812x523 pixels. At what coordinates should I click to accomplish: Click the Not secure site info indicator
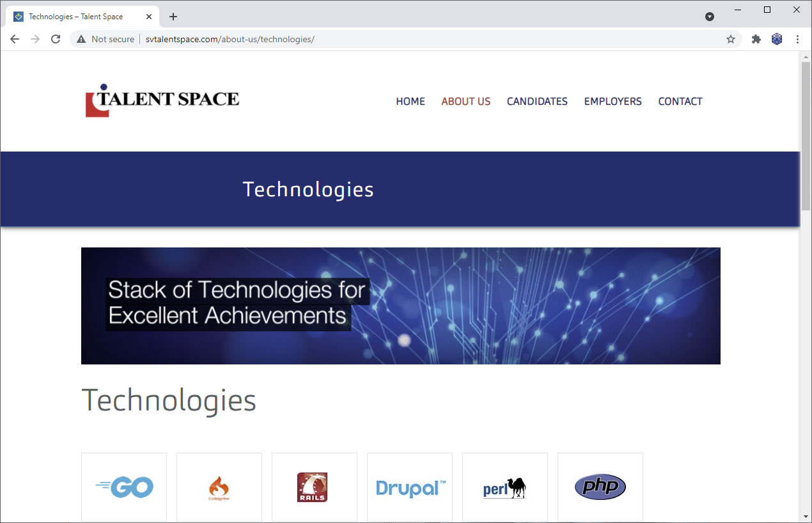[x=105, y=39]
